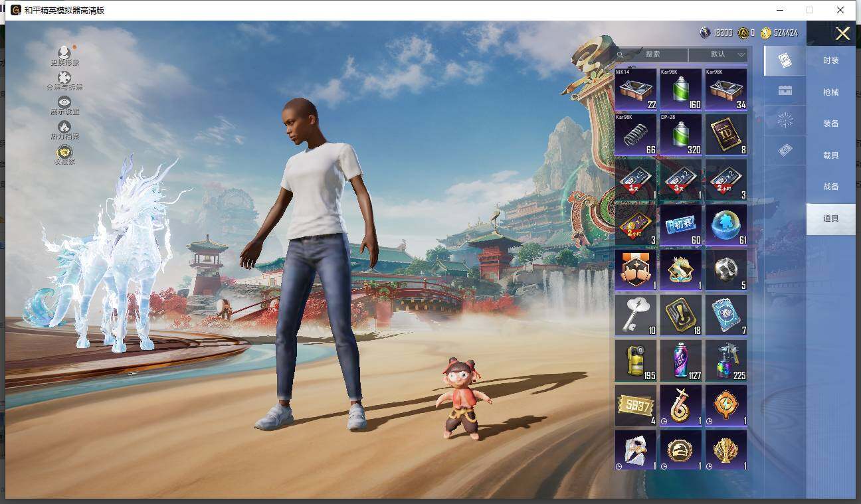
Task: Close the inventory with the X icon
Action: click(842, 34)
